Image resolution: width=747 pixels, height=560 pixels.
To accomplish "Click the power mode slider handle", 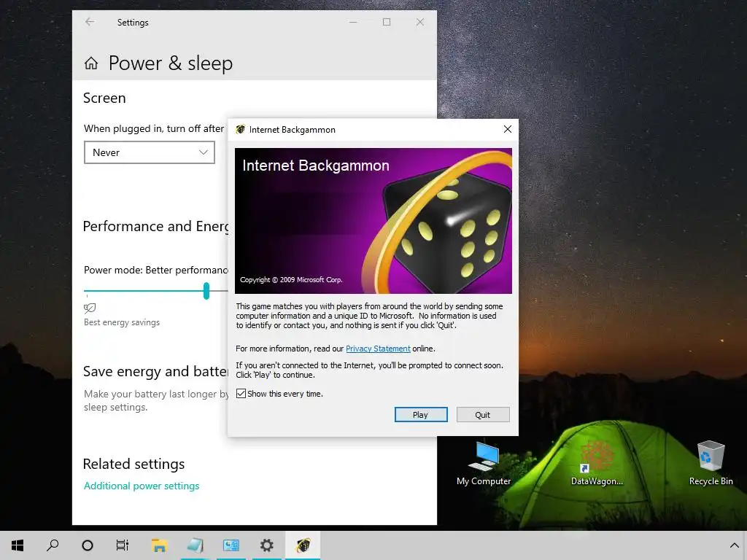I will pyautogui.click(x=206, y=290).
